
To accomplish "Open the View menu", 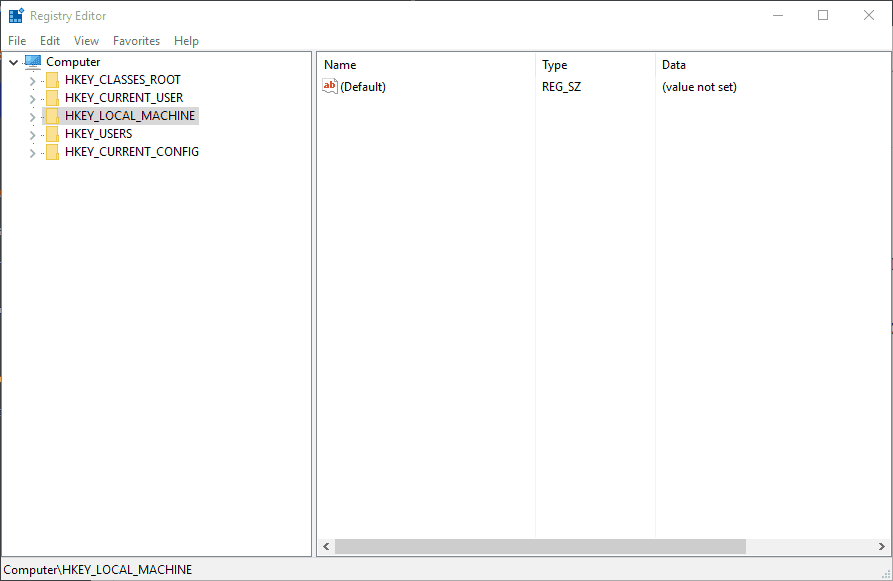I will pos(87,41).
